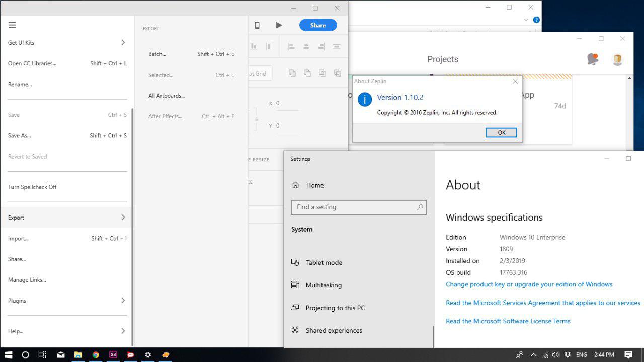Show hidden system tray icons

[533, 355]
